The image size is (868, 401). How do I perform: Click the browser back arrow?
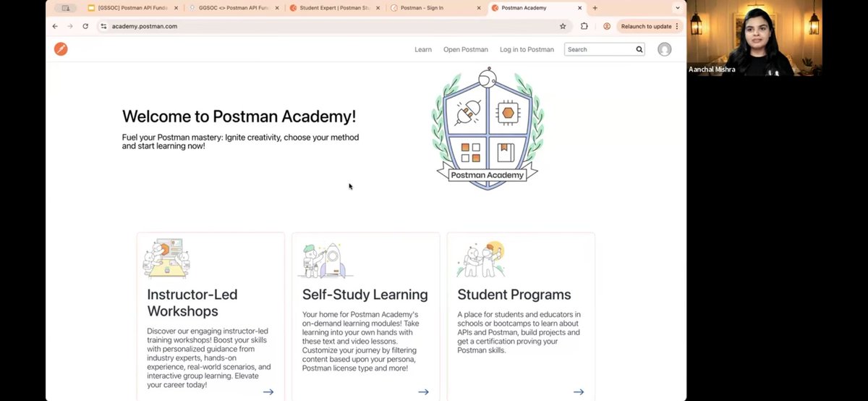tap(55, 26)
